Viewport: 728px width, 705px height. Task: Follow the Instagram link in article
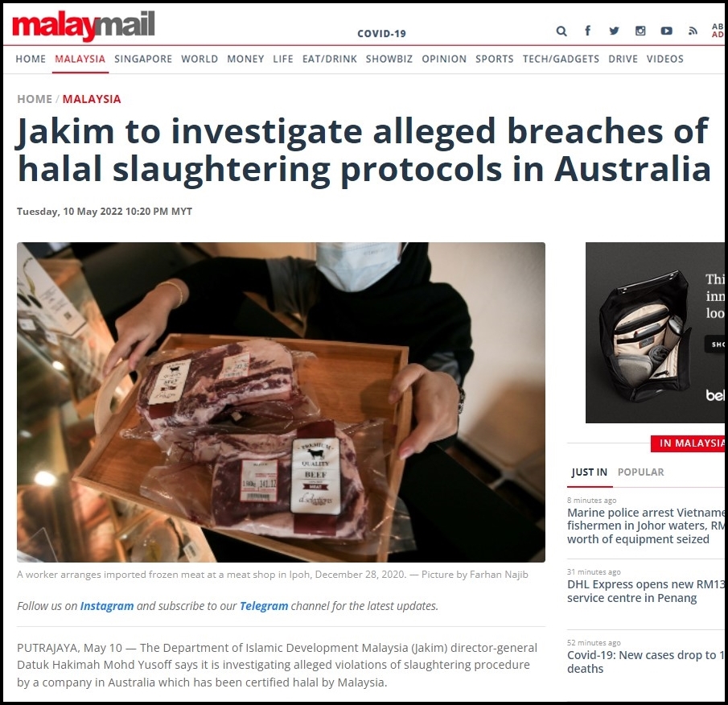tap(107, 606)
